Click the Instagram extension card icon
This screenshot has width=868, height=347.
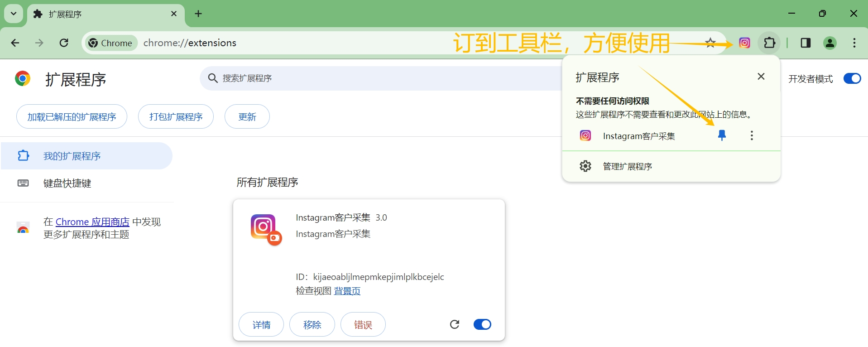(x=266, y=229)
